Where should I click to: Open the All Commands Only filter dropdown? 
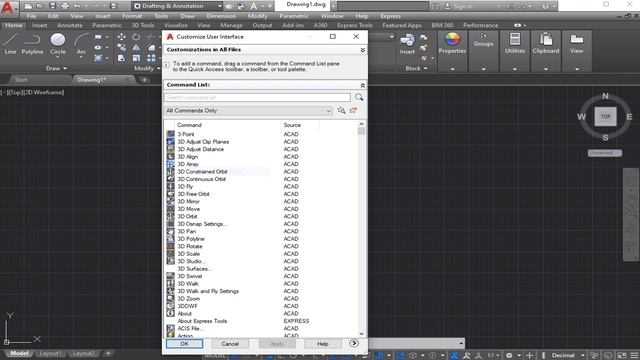point(248,111)
